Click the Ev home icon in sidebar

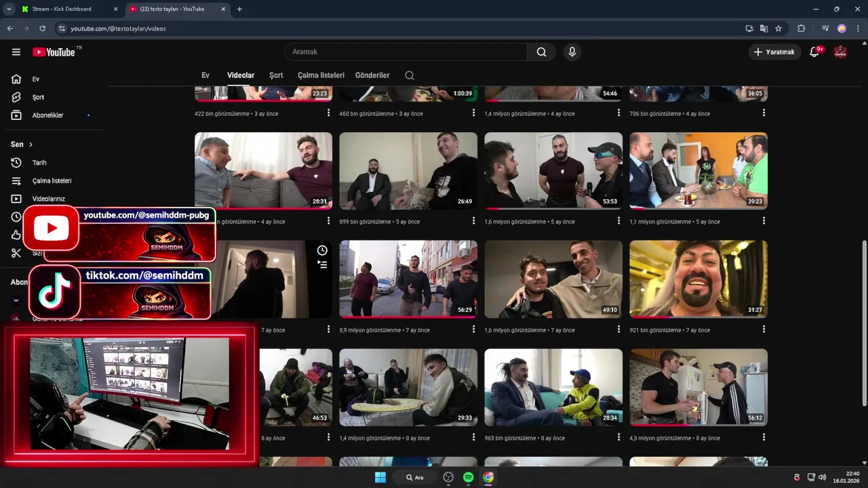coord(16,79)
